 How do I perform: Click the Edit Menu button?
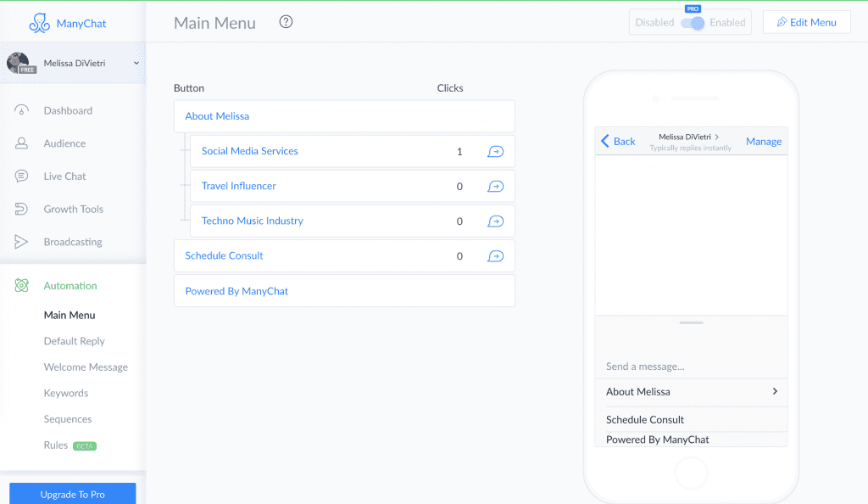click(806, 23)
